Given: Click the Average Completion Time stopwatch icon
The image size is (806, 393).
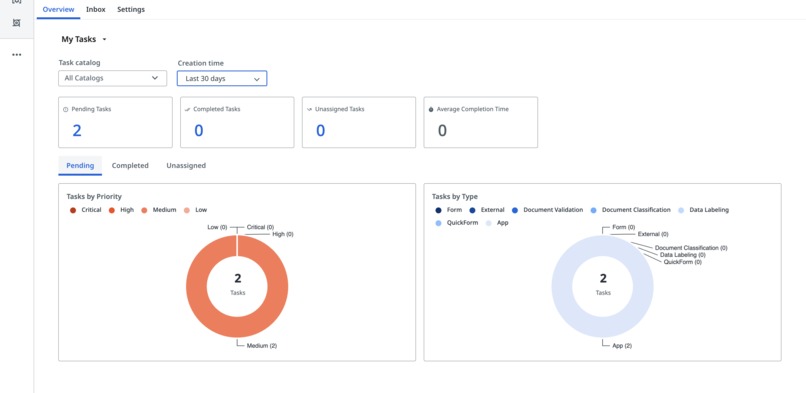Looking at the screenshot, I should (x=431, y=109).
